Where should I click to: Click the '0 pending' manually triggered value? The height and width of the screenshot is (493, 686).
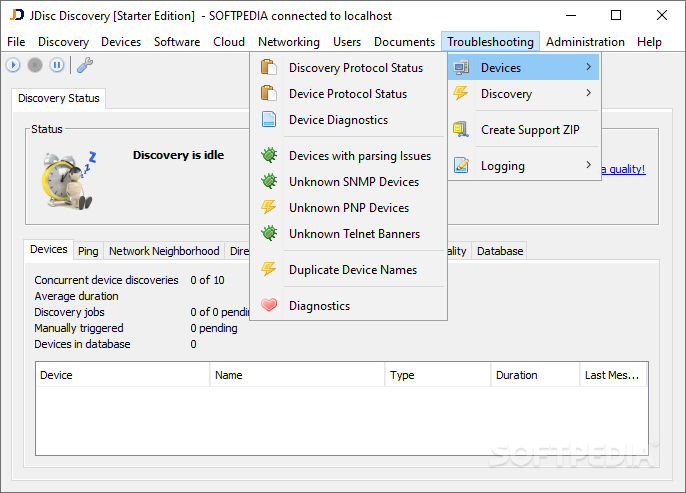(214, 328)
